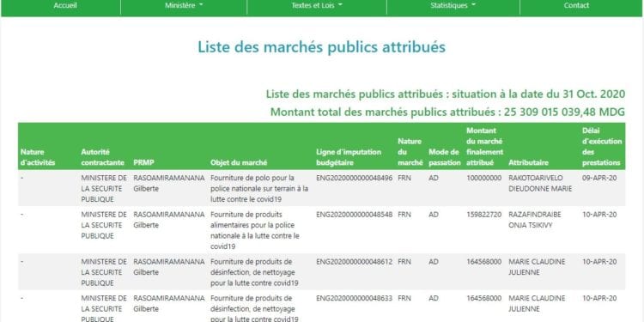Click the Mode de passation column header
Screen dimensions: 644x322
445,157
